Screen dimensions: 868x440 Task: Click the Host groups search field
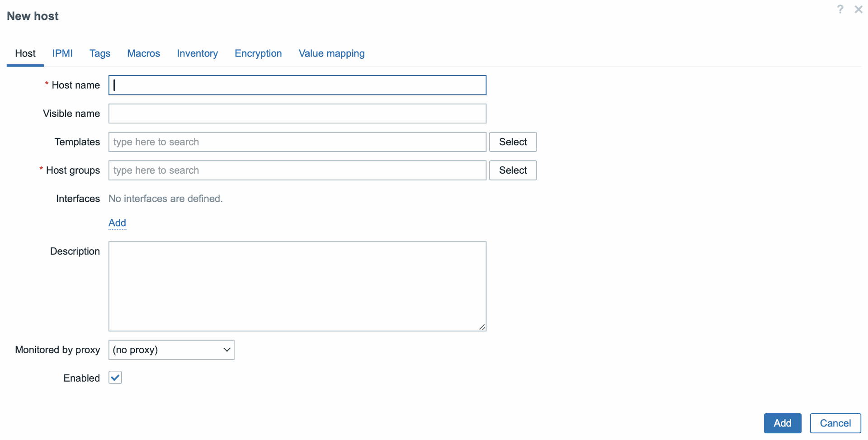tap(297, 170)
